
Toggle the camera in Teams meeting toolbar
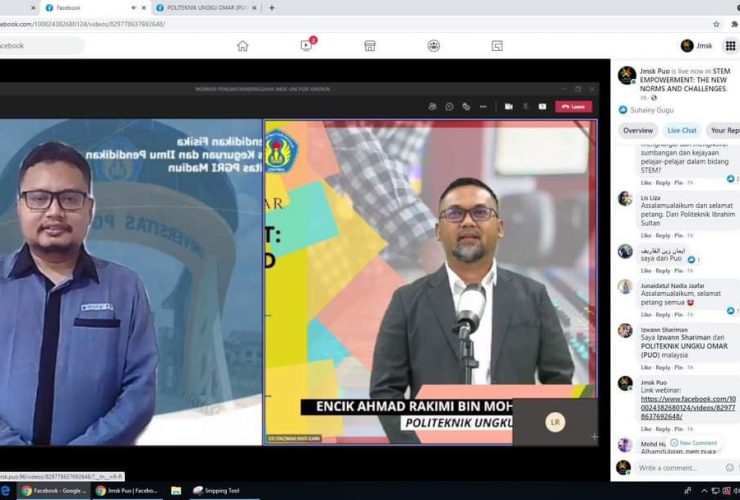tap(509, 107)
